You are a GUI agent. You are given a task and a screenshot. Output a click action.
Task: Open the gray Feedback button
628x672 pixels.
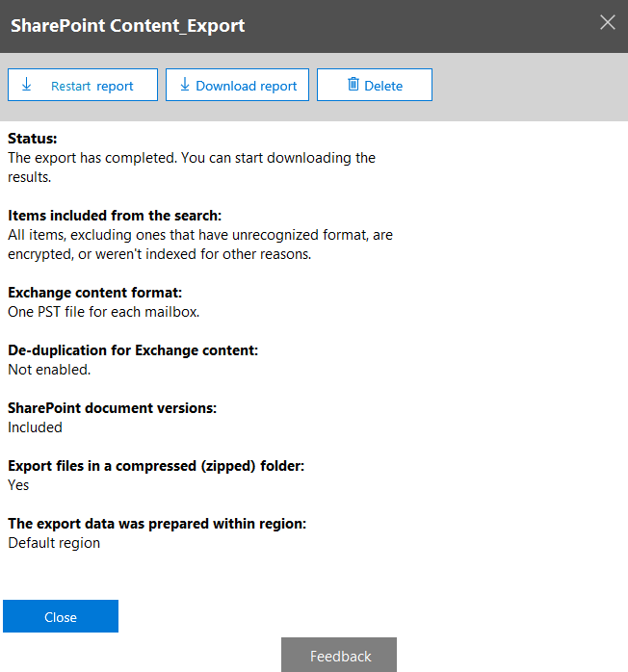339,656
